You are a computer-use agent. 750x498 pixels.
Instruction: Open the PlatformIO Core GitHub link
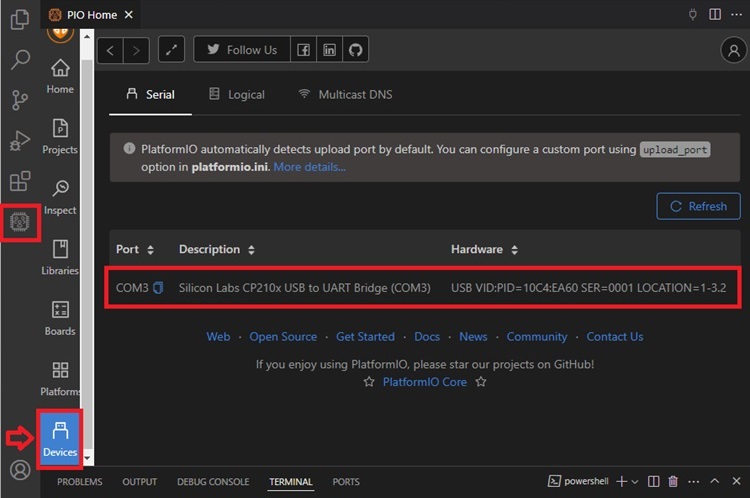tap(424, 382)
